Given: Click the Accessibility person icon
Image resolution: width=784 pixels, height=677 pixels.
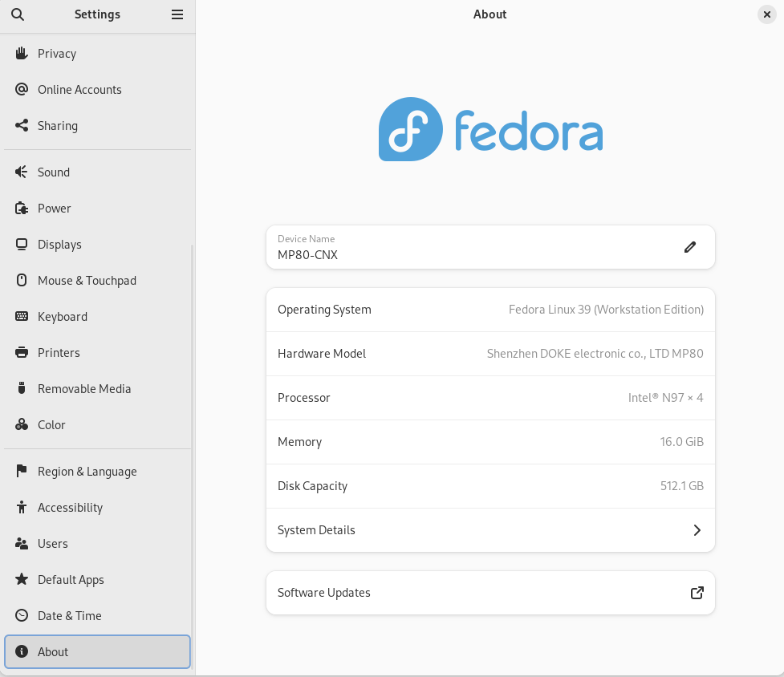Looking at the screenshot, I should click(22, 507).
